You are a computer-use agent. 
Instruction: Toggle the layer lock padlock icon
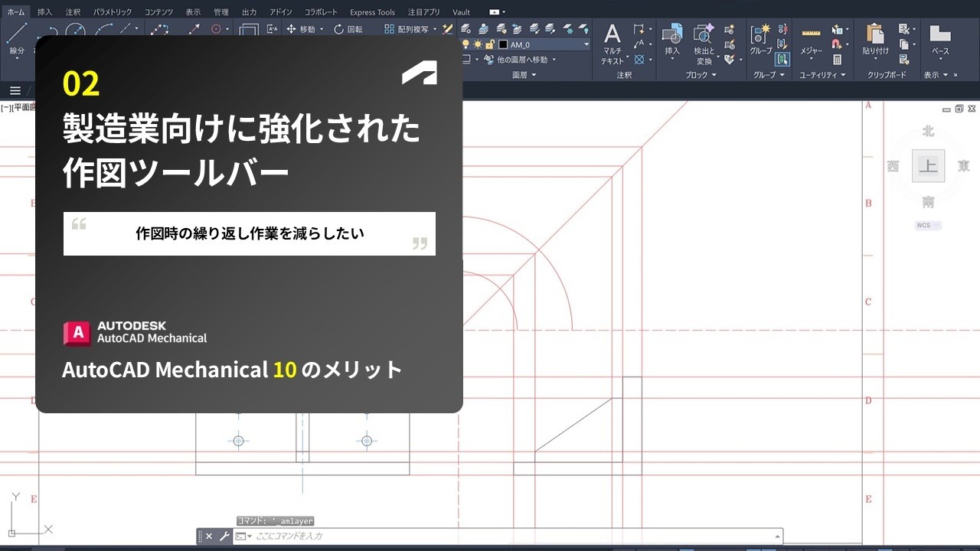pos(490,44)
